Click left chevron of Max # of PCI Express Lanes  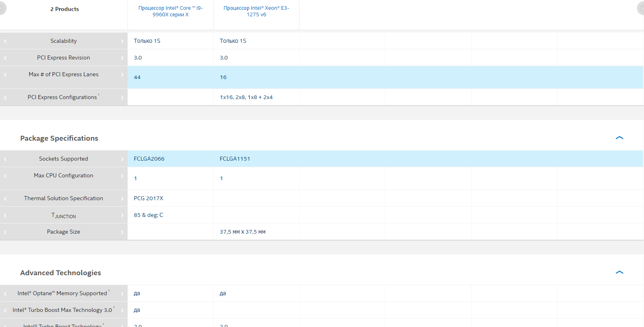pyautogui.click(x=5, y=75)
